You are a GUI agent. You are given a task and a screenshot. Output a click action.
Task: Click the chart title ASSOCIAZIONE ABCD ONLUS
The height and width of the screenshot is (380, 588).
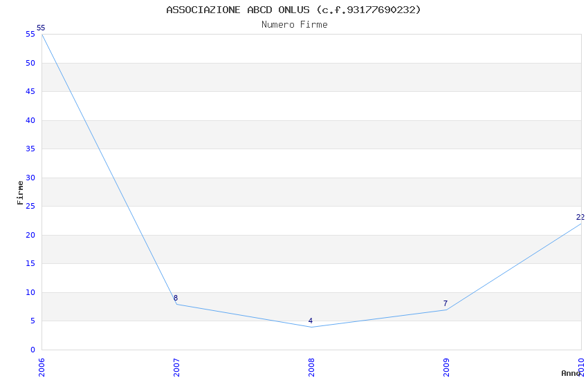[293, 10]
